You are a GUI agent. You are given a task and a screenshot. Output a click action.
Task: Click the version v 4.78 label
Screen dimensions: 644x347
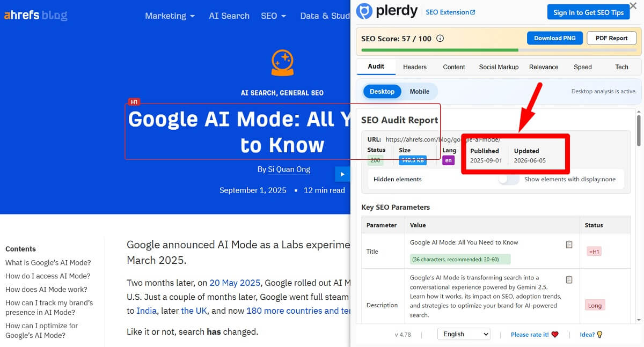402,335
